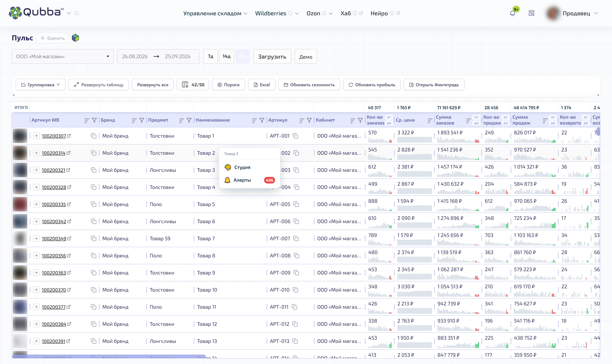
Task: Open the Ozon menu
Action: (320, 13)
